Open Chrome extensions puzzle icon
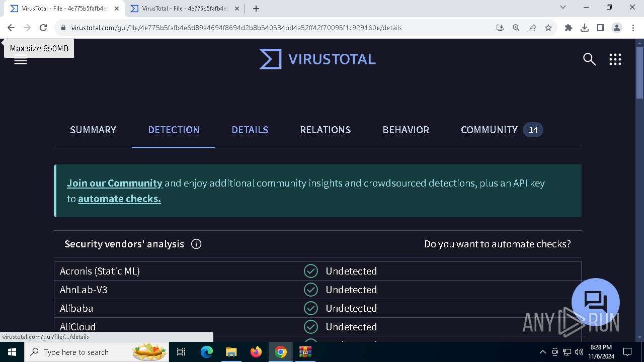The image size is (644, 362). 569,28
